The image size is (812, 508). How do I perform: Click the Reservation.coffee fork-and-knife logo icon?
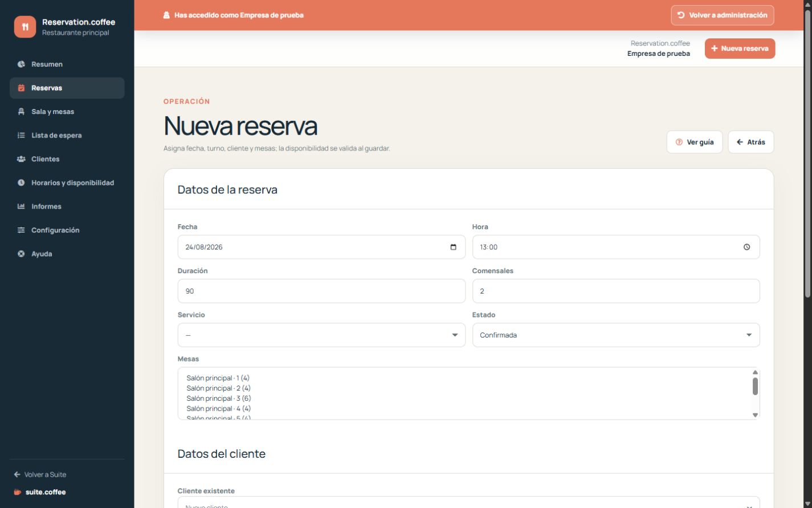click(x=25, y=27)
